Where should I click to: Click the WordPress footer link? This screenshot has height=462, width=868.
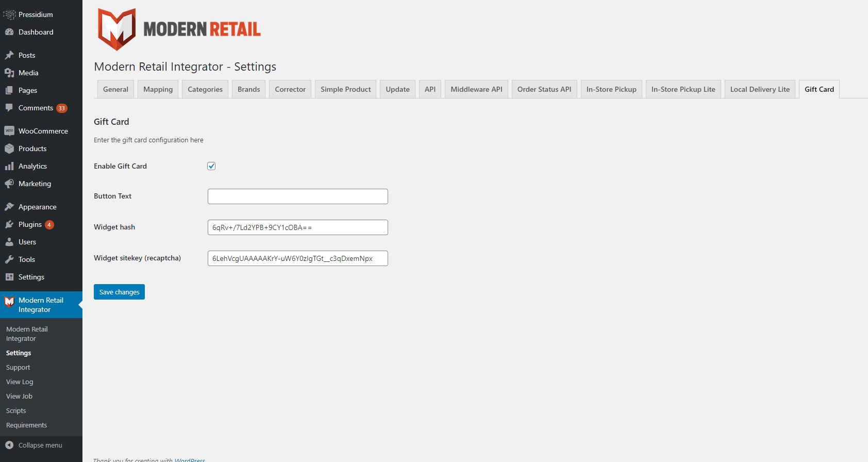click(x=190, y=460)
